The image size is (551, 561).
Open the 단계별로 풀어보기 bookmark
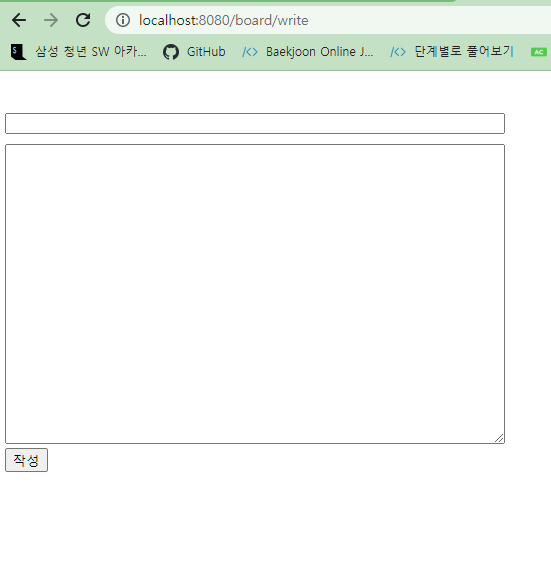click(x=464, y=52)
